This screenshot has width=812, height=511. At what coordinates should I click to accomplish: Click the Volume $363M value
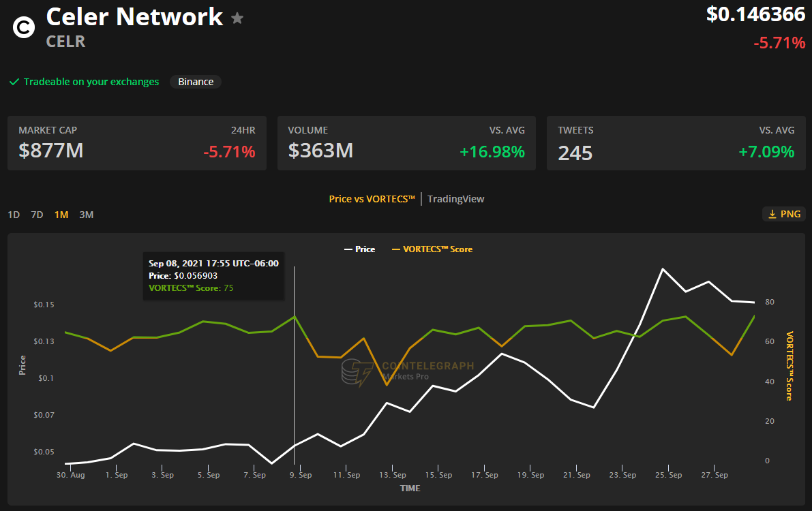tap(320, 151)
